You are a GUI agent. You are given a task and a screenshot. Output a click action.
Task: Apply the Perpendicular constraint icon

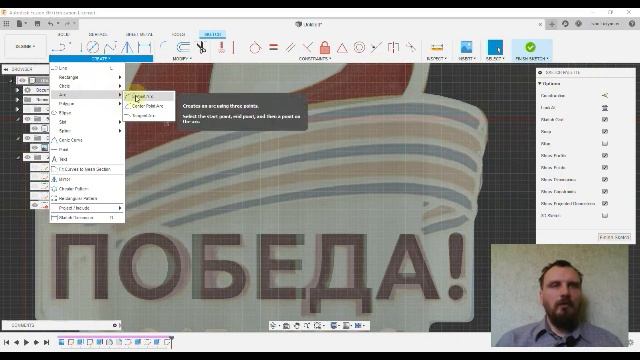tap(308, 47)
